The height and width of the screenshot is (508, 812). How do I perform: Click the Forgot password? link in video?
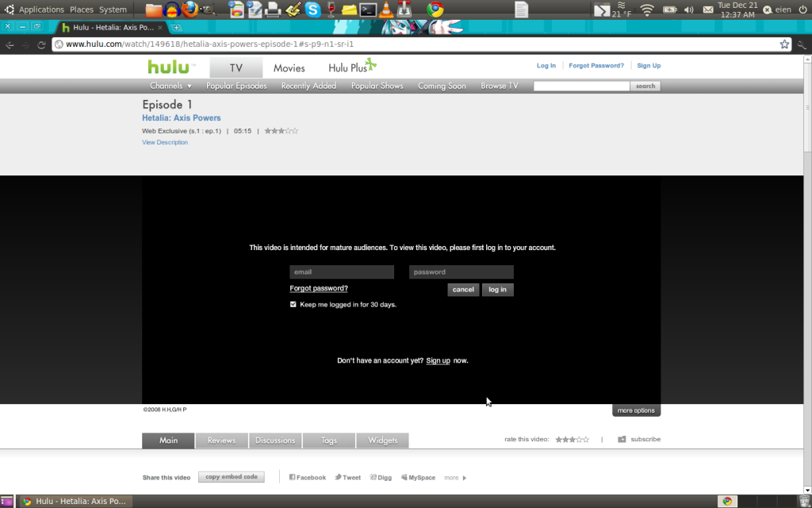tap(319, 288)
